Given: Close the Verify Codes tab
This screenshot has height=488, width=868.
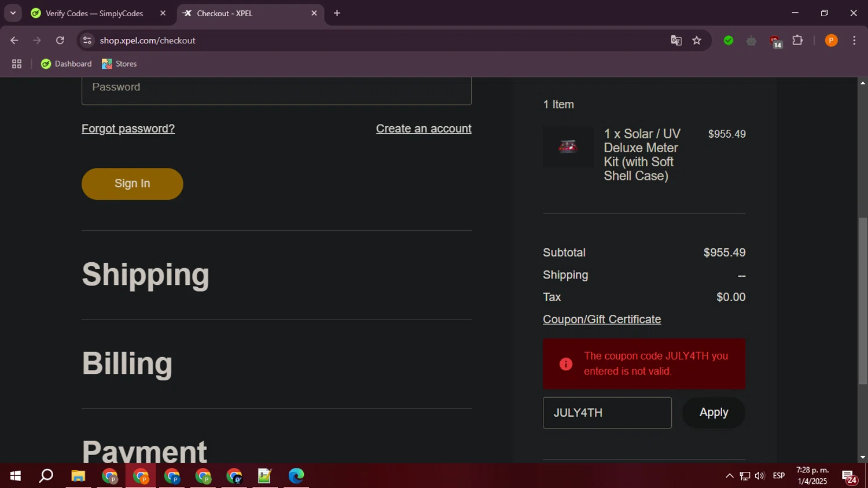Looking at the screenshot, I should pyautogui.click(x=163, y=13).
